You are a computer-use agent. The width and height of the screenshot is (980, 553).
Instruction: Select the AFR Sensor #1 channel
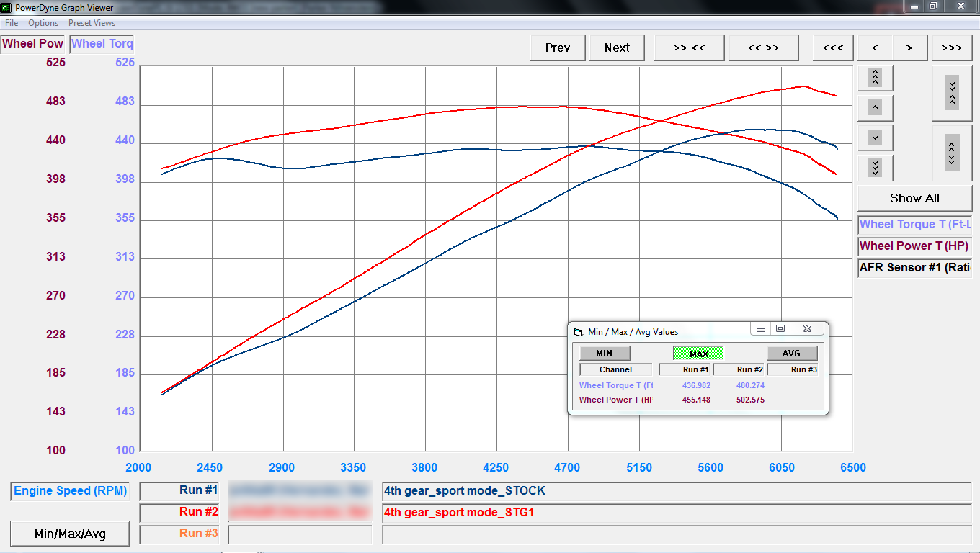[x=914, y=267]
